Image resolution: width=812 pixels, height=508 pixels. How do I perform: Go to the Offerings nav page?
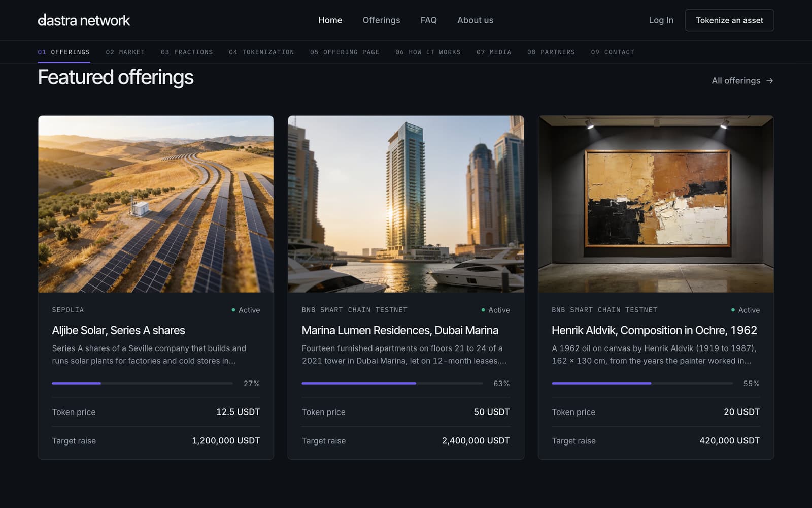(381, 20)
